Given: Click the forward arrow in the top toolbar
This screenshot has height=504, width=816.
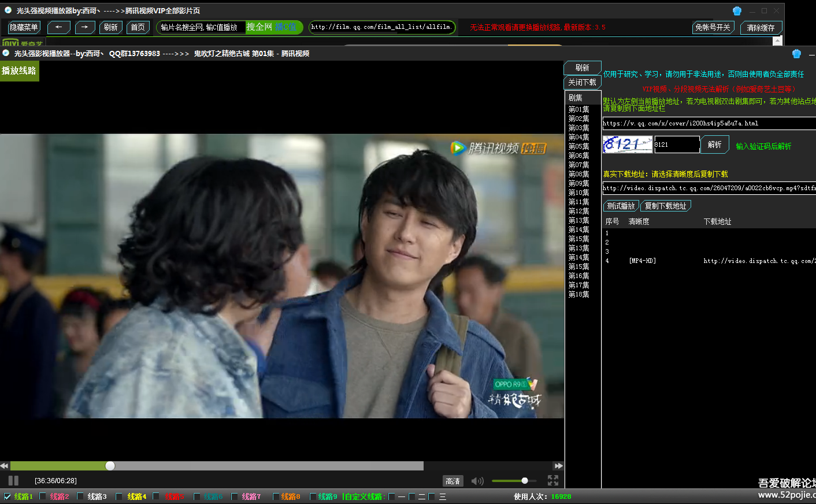Looking at the screenshot, I should [85, 27].
